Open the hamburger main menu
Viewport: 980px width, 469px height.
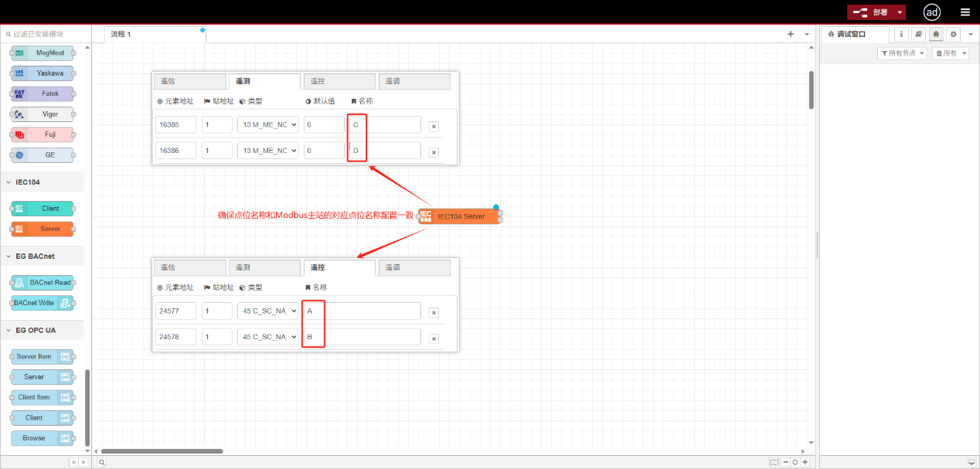tap(965, 12)
